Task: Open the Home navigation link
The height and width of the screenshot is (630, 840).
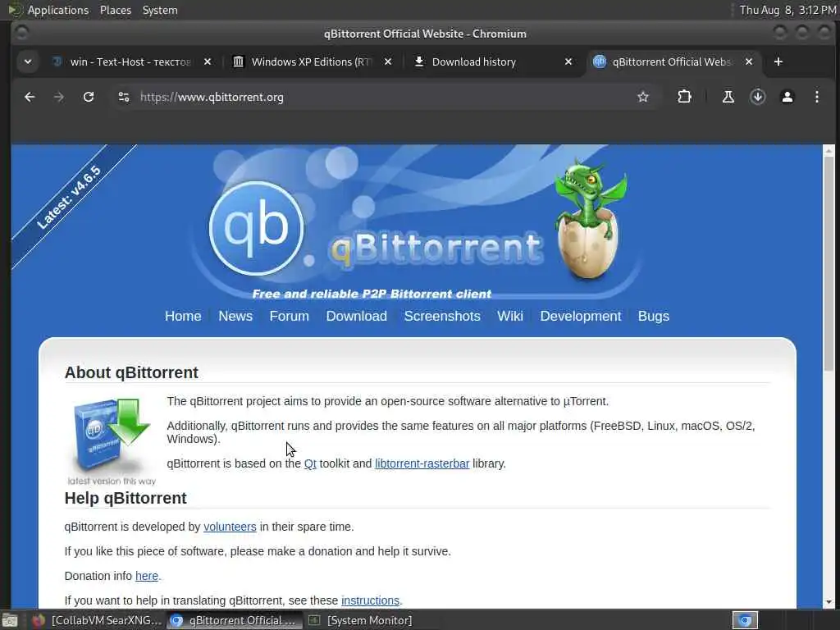Action: coord(183,316)
